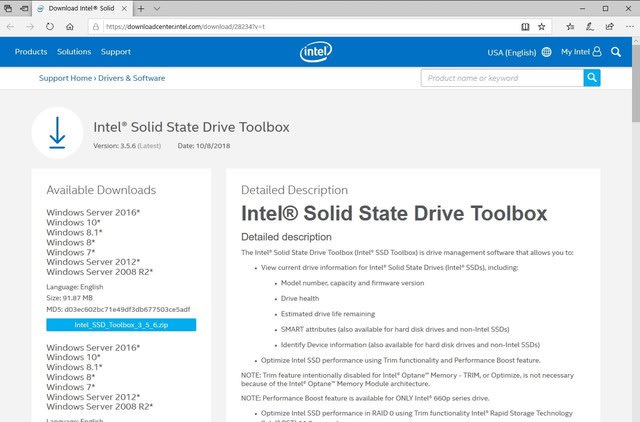Open reading view book icon
Image resolution: width=640 pixels, height=422 pixels.
pos(525,27)
